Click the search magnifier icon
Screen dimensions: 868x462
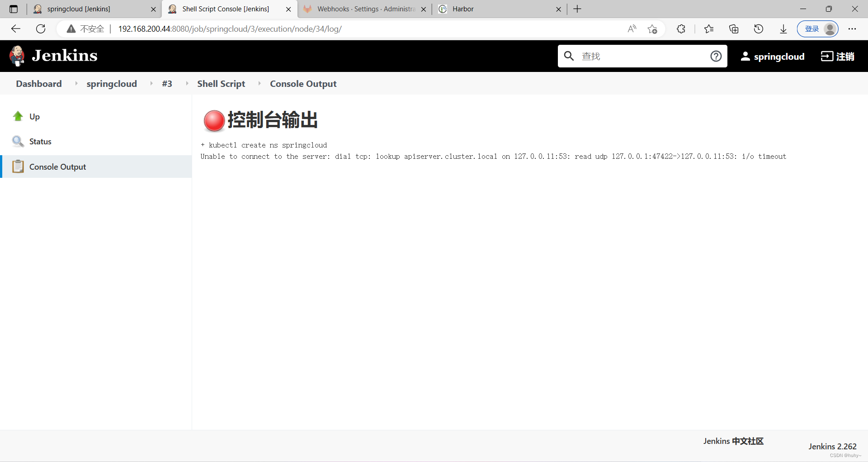(x=569, y=56)
